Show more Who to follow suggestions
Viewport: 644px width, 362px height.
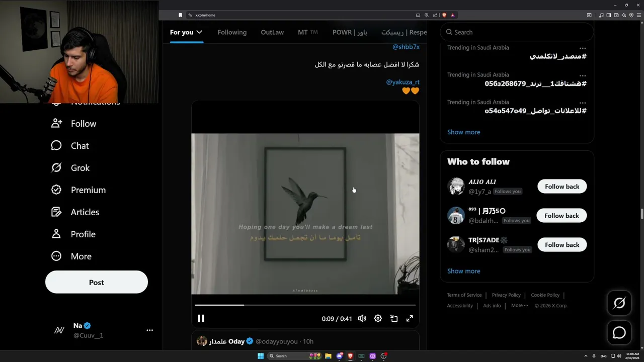pos(463,271)
